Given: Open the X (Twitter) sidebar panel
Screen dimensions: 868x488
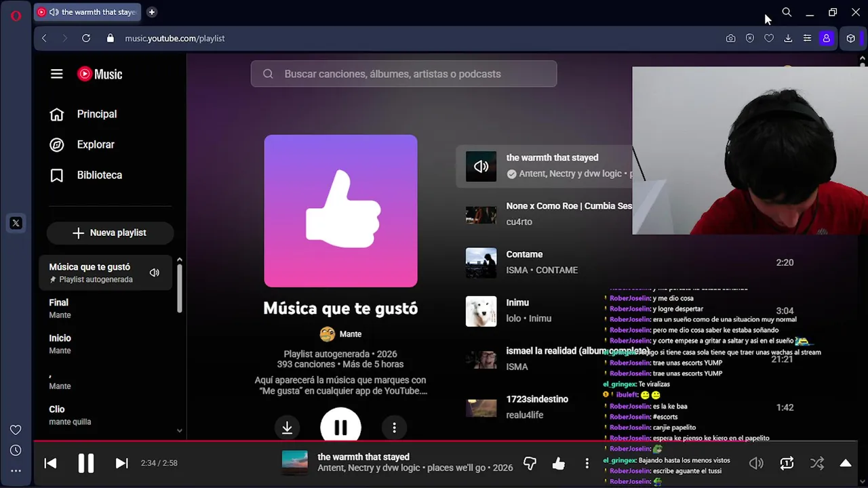Looking at the screenshot, I should tap(16, 223).
